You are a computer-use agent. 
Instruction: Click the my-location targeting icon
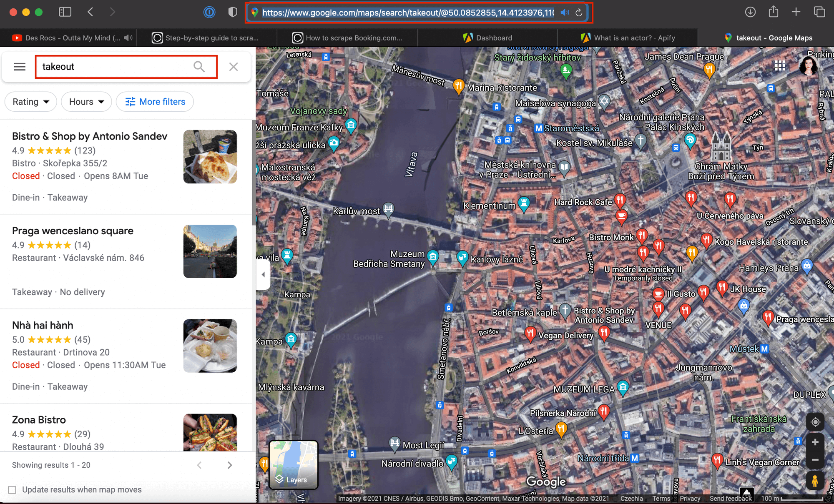tap(815, 421)
